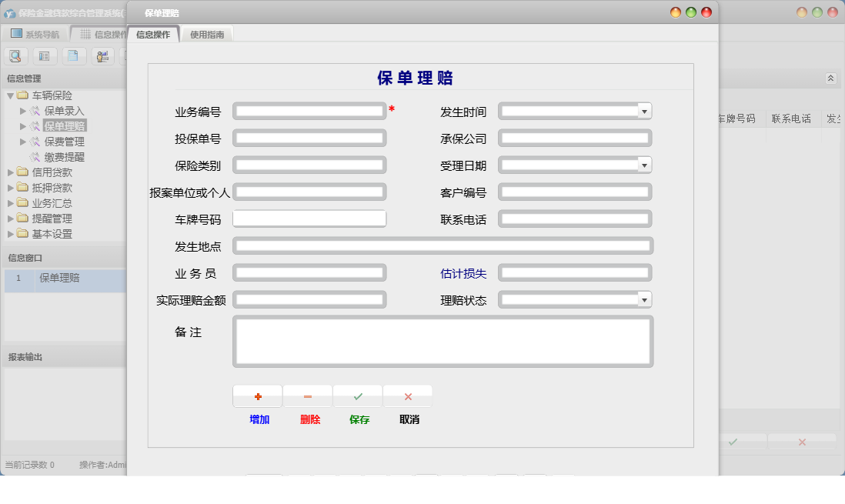Open the 发生时间 dropdown
This screenshot has height=504, width=845.
click(x=644, y=111)
